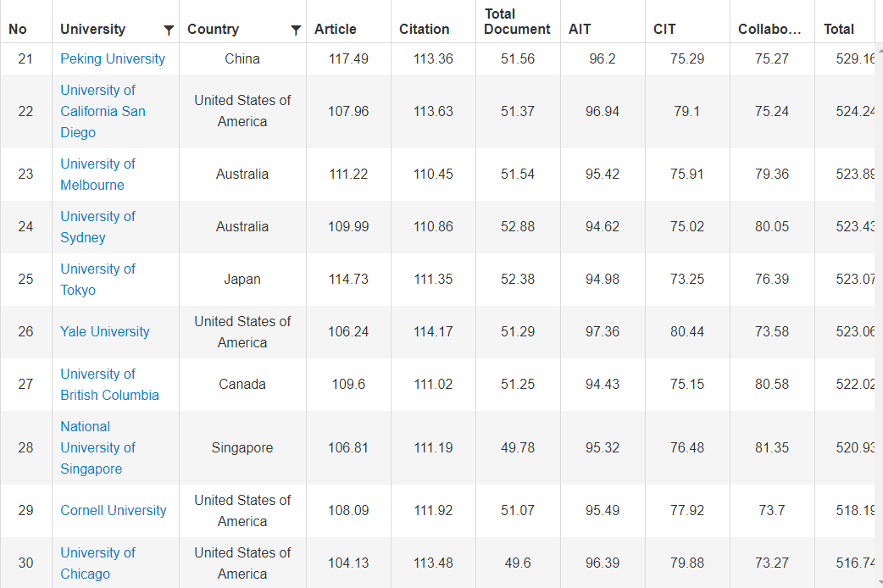Screen dimensions: 883x588
Task: Open University of British Columbia link
Action: [109, 385]
